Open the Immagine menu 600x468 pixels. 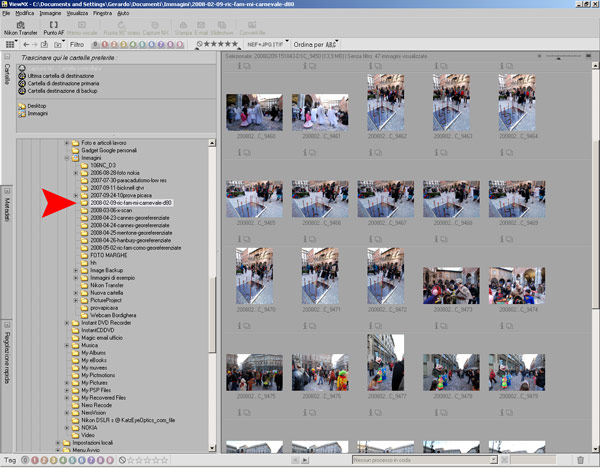coord(50,13)
